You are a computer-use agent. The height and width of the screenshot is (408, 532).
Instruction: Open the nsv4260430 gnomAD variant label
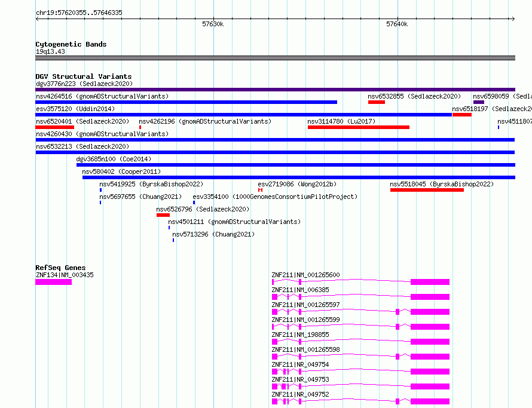pos(102,134)
